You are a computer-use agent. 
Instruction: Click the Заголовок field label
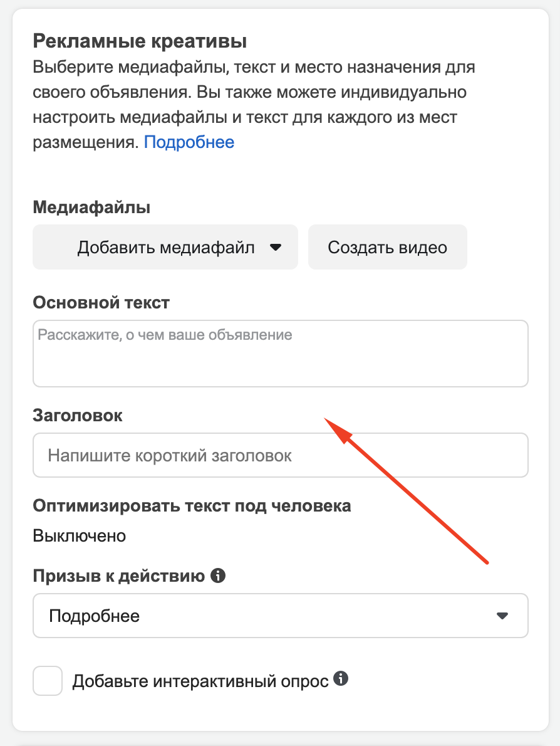[x=78, y=416]
